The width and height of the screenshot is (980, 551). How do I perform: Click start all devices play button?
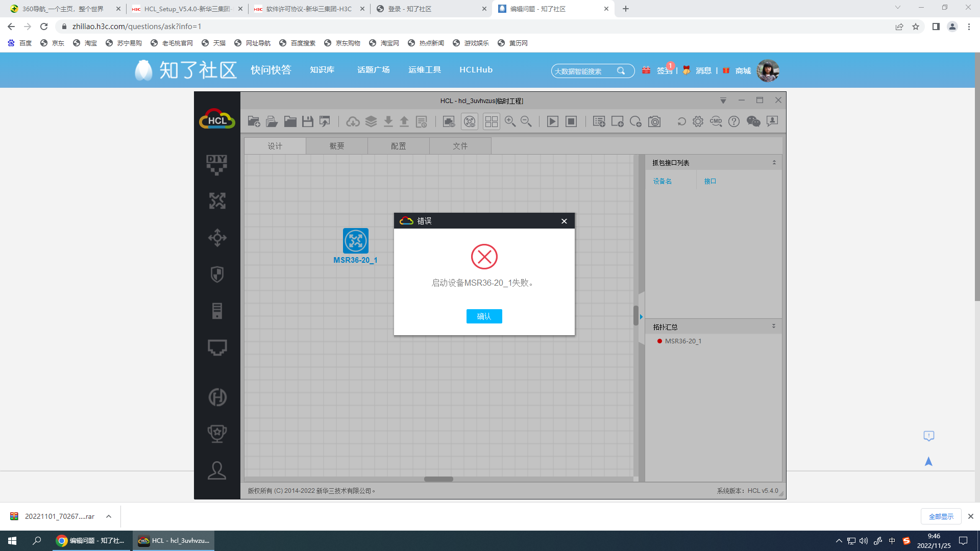(552, 121)
